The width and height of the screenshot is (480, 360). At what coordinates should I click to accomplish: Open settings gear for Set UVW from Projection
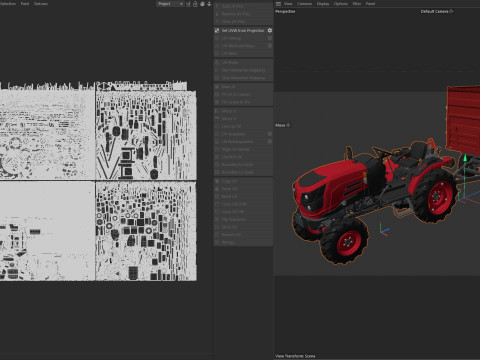coord(270,30)
